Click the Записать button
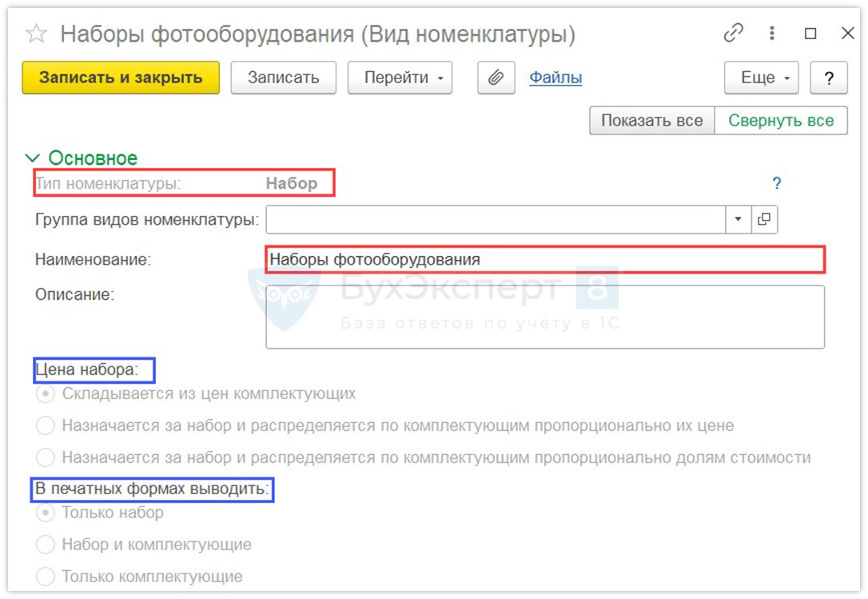868x599 pixels. 284,78
